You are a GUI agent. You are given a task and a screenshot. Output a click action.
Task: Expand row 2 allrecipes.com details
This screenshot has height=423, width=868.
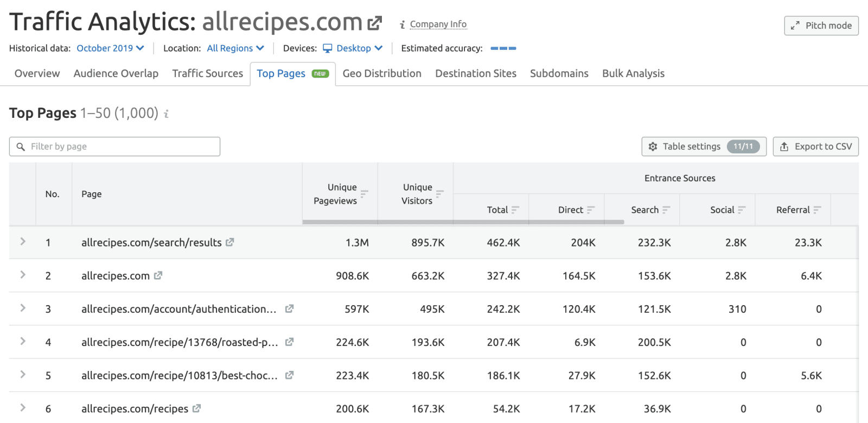pyautogui.click(x=23, y=275)
